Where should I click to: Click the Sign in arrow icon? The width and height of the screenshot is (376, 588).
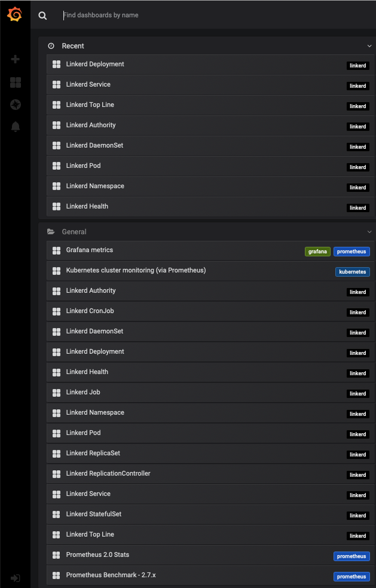click(16, 578)
